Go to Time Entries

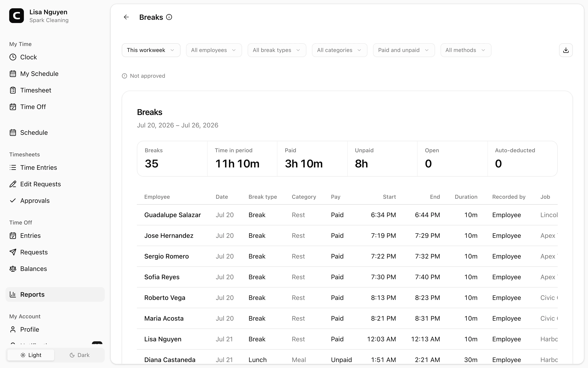[x=55, y=168]
